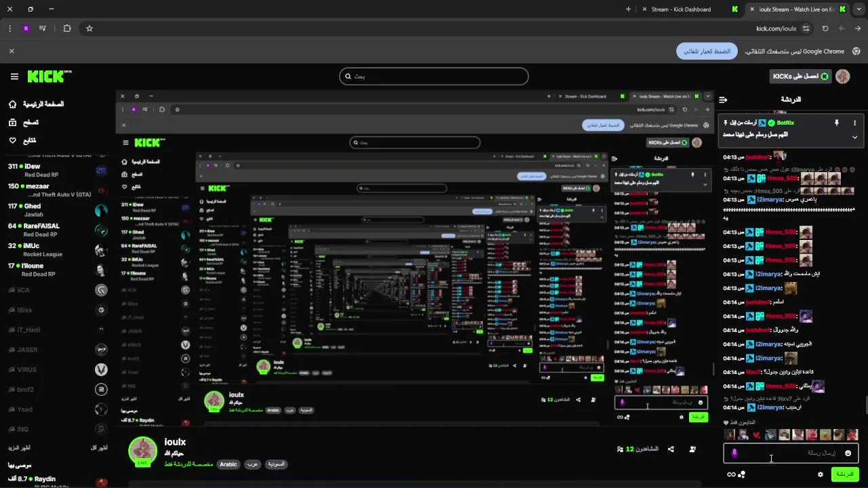Click the Get KICKs button
868x488 pixels.
[x=800, y=77]
